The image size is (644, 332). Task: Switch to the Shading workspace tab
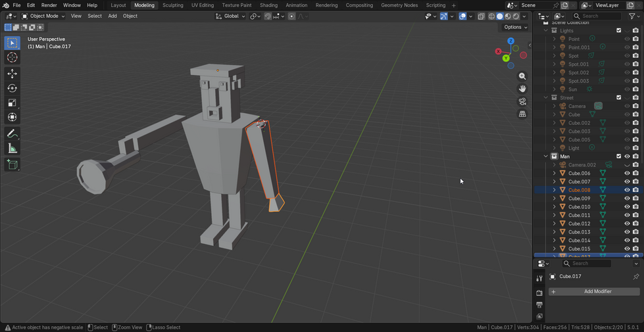pos(268,5)
